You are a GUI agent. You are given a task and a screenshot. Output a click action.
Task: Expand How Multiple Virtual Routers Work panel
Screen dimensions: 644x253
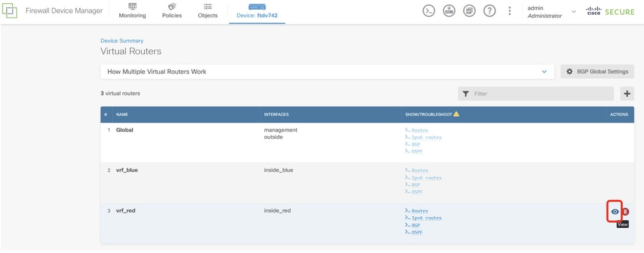(327, 72)
